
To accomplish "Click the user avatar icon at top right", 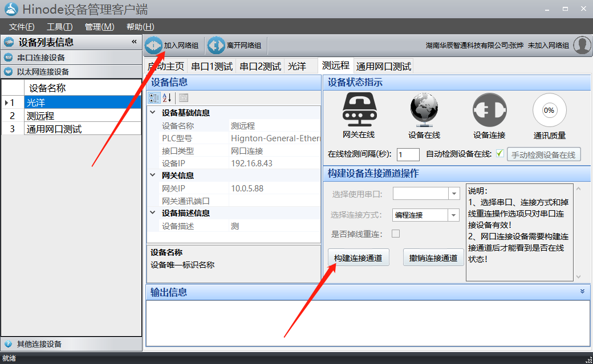I will (582, 45).
